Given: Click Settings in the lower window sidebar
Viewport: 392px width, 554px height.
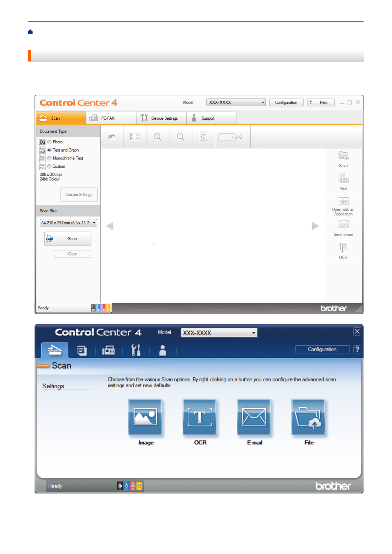Looking at the screenshot, I should coord(53,386).
